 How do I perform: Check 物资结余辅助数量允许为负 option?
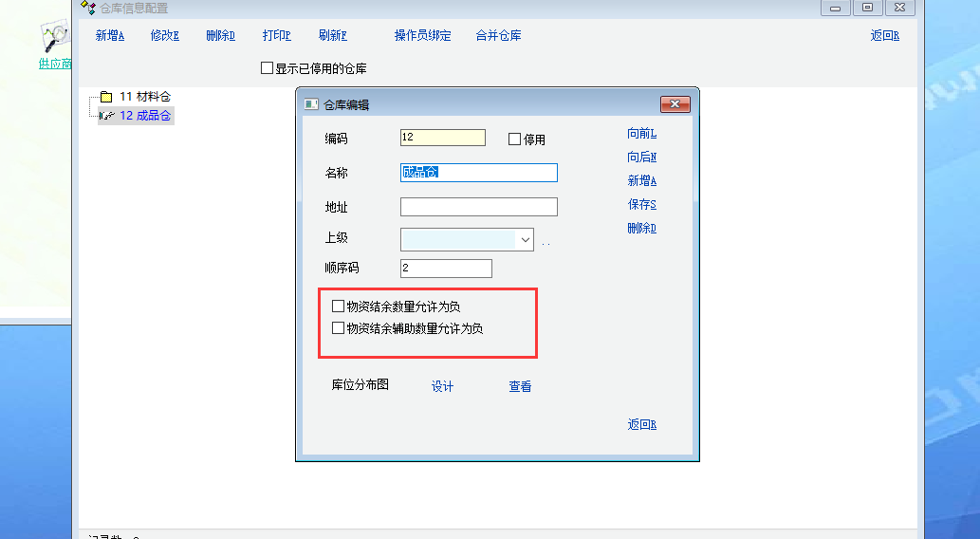coord(338,328)
